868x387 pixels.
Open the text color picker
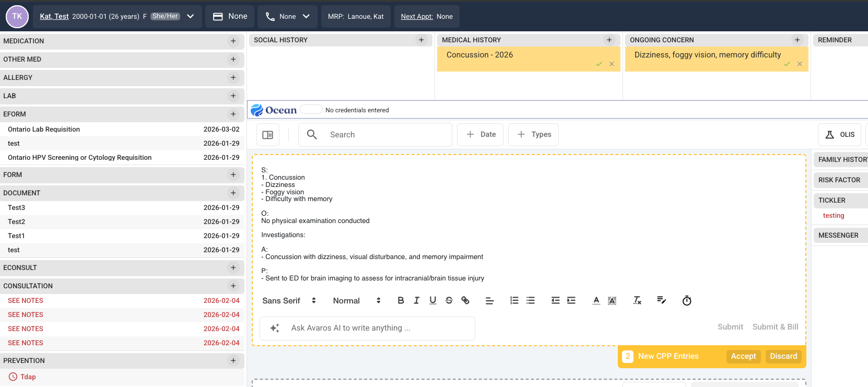coord(596,300)
